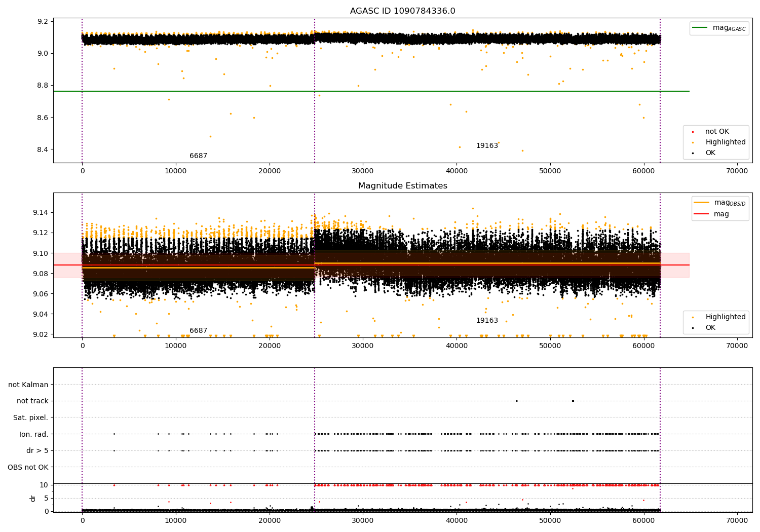Click the title 'AGASC ID 1090784336.0'

[x=402, y=11]
